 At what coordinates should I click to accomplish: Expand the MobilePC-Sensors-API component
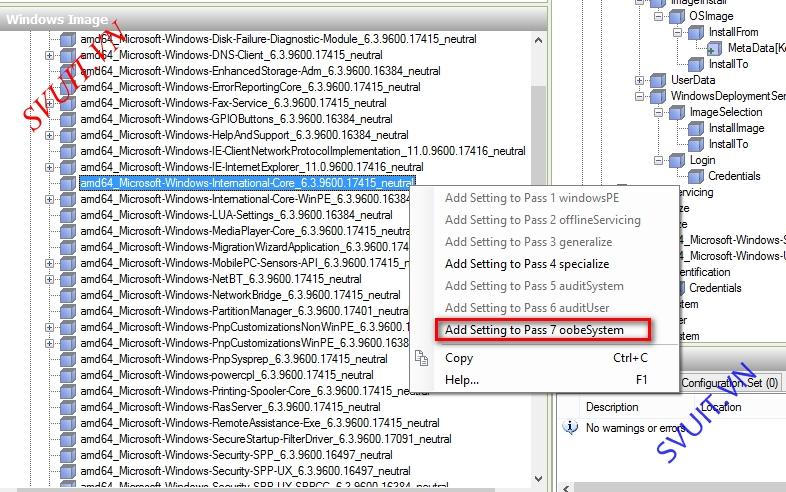(x=49, y=263)
